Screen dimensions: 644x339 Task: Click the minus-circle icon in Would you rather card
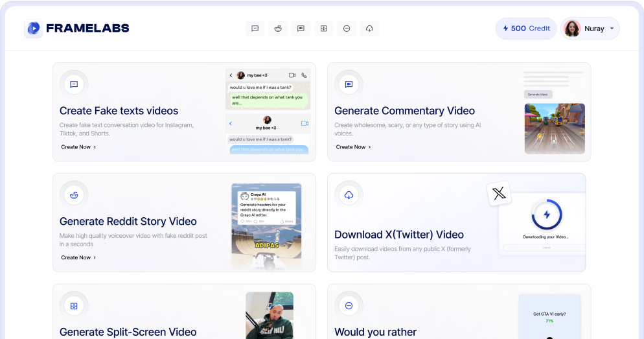349,306
